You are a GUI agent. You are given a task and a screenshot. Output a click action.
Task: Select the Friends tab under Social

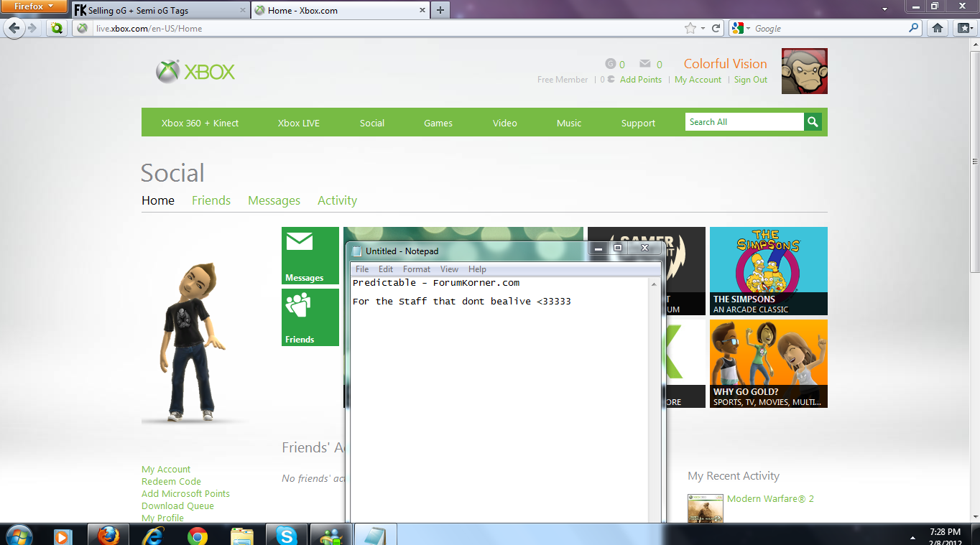(x=211, y=200)
